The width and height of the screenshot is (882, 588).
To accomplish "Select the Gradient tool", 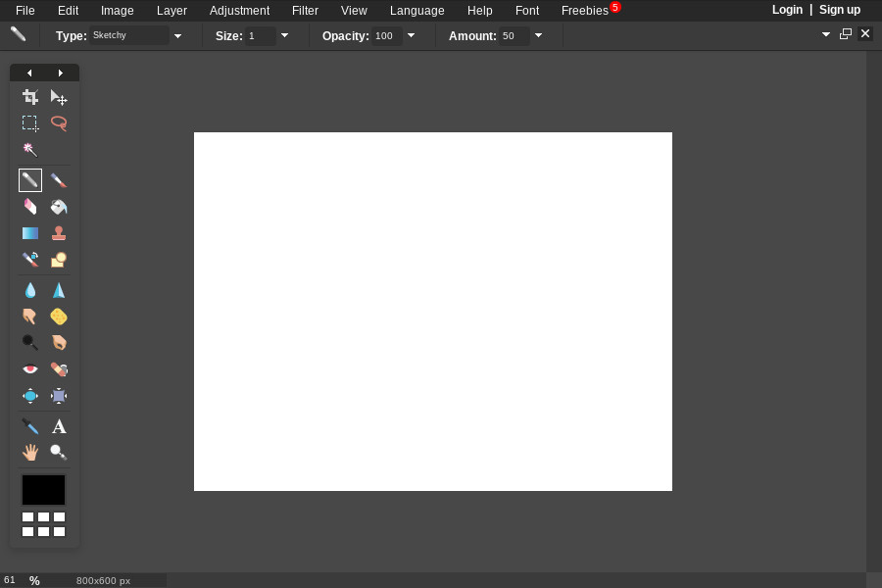I will 30,233.
